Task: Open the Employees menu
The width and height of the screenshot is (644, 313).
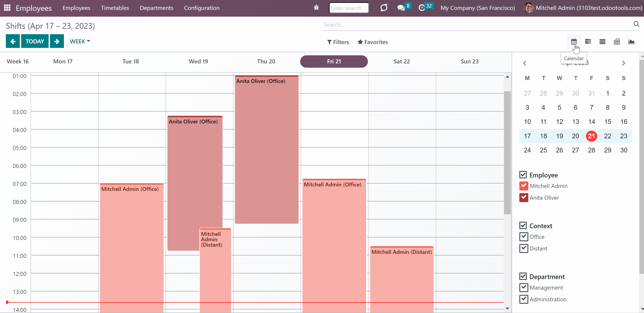Action: click(76, 8)
